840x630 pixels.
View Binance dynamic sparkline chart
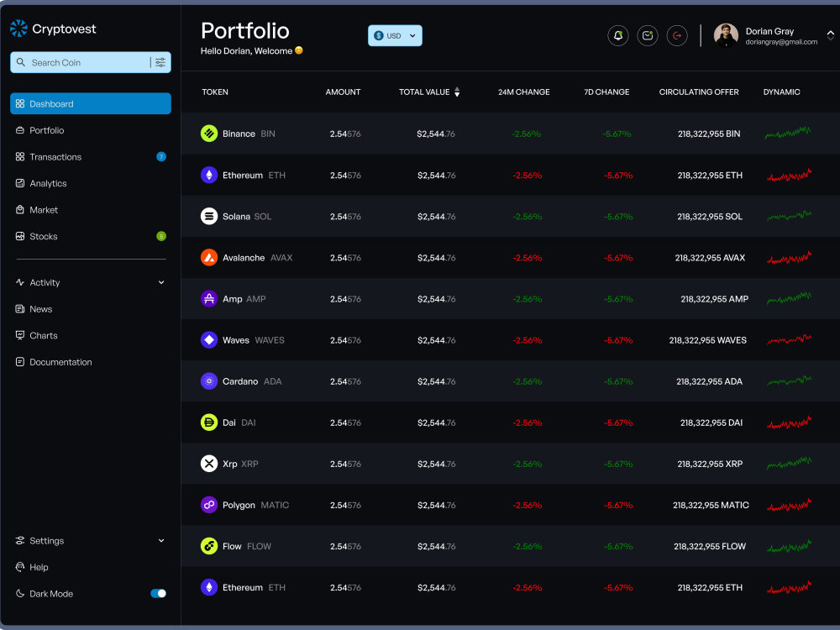[788, 133]
